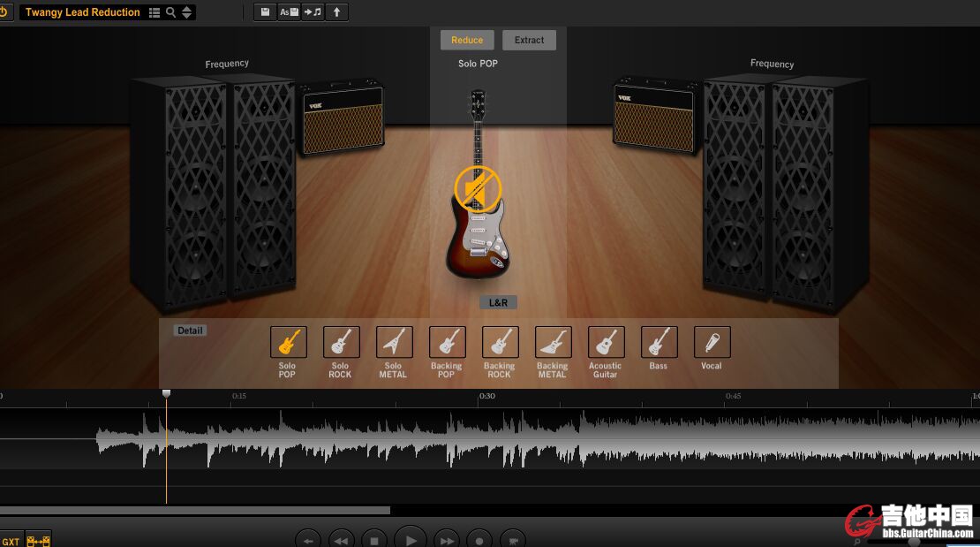Toggle the GXT button
The width and height of the screenshot is (980, 547).
point(11,541)
